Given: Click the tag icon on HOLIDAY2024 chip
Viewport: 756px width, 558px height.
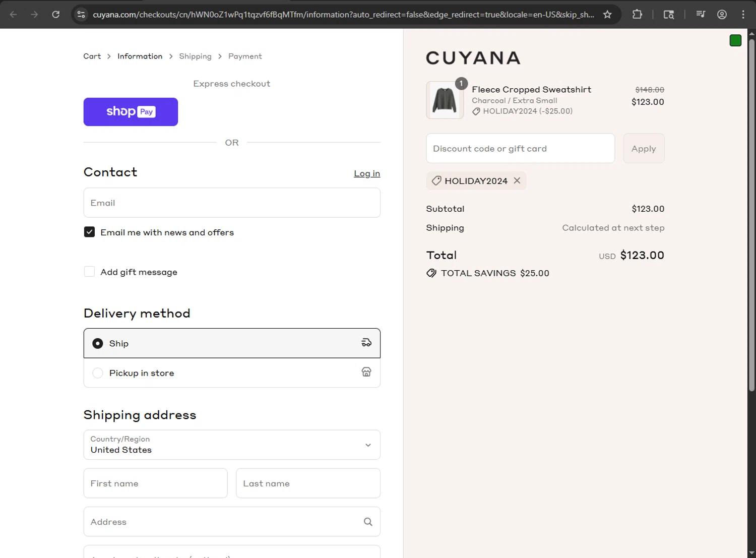Looking at the screenshot, I should pyautogui.click(x=436, y=180).
